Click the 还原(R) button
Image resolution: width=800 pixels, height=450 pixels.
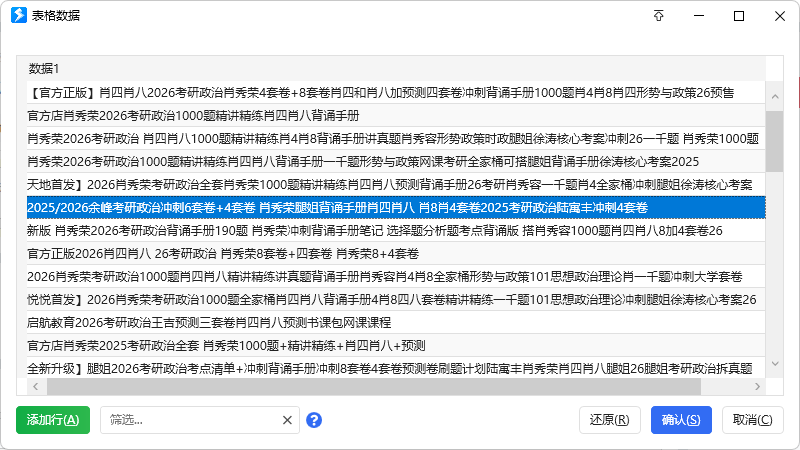pos(610,420)
